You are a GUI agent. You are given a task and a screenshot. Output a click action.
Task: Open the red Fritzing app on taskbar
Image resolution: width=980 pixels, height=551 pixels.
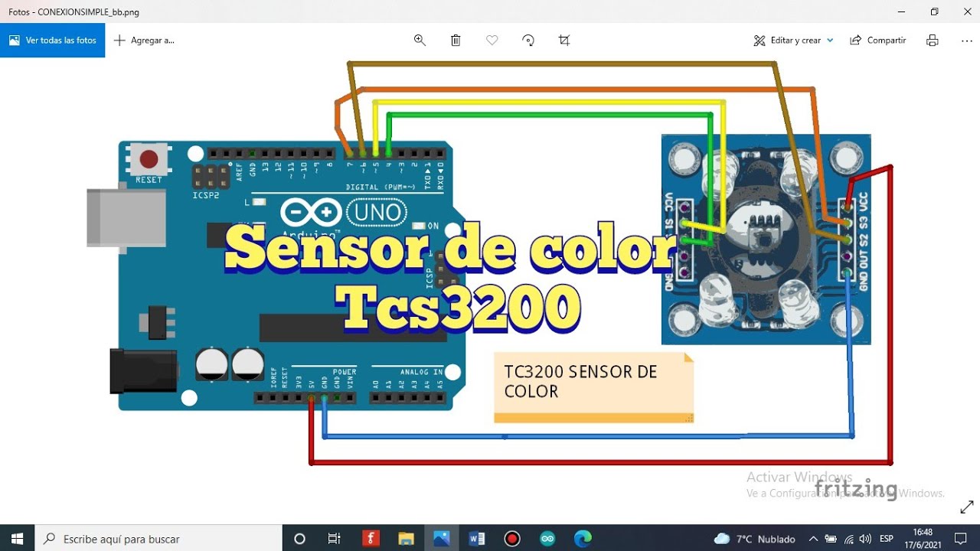point(371,539)
